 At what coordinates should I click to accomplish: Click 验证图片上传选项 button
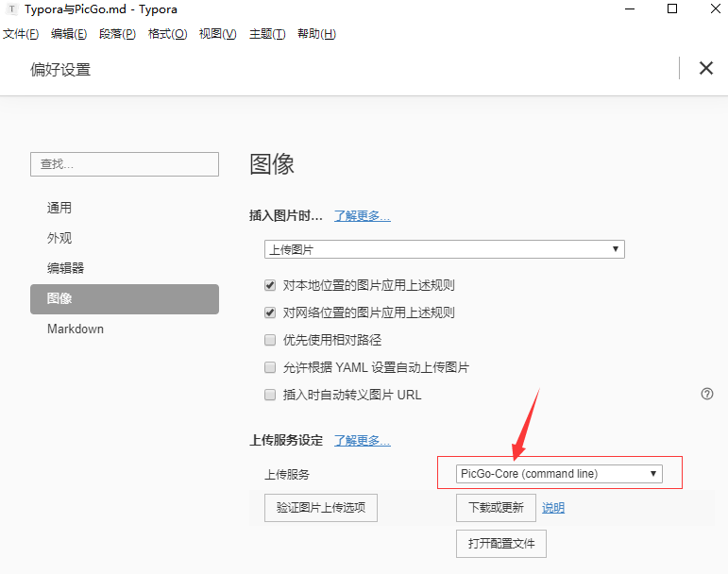coord(321,508)
